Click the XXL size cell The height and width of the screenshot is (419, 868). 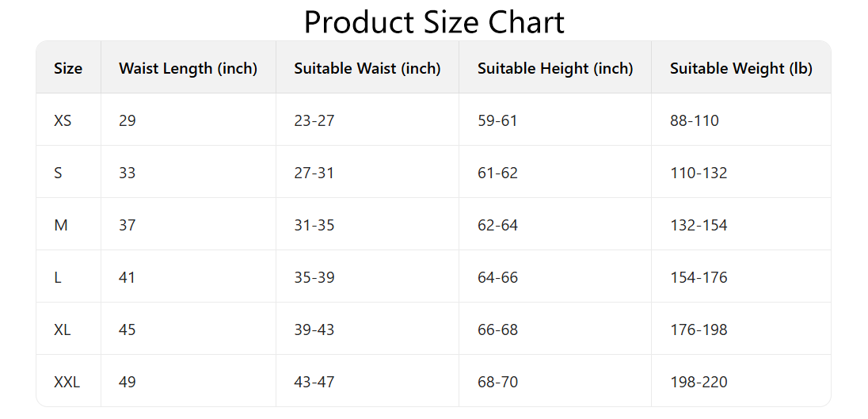tap(67, 383)
